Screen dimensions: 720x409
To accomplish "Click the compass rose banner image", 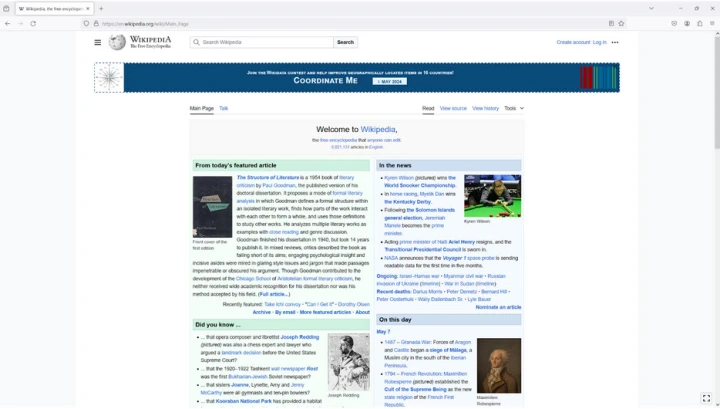I will (x=109, y=78).
